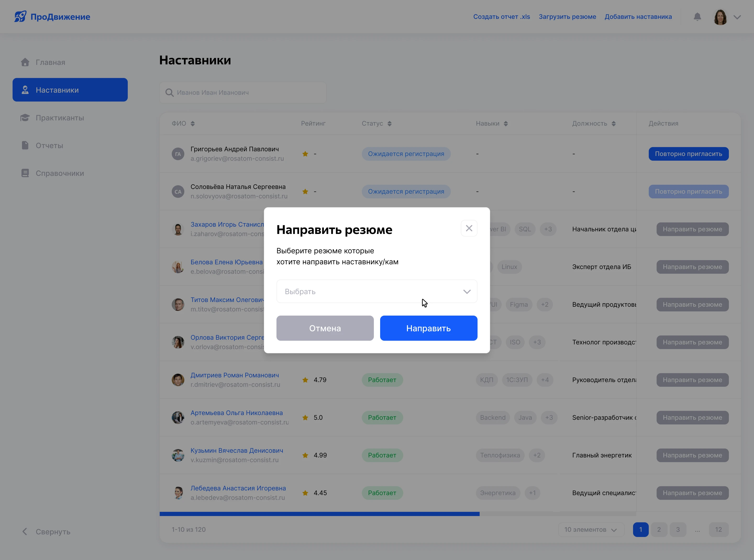754x560 pixels.
Task: Click rating star icon for Григорьев Андрей
Action: [x=305, y=154]
